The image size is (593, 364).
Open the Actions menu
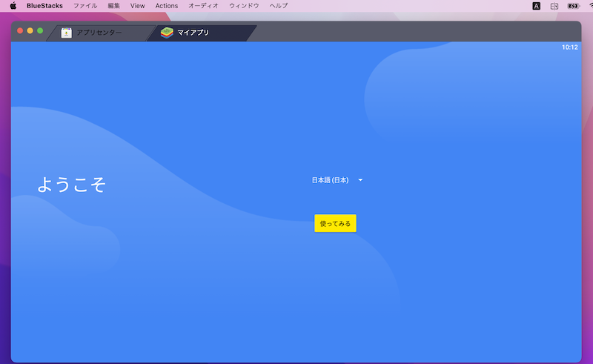click(x=167, y=6)
